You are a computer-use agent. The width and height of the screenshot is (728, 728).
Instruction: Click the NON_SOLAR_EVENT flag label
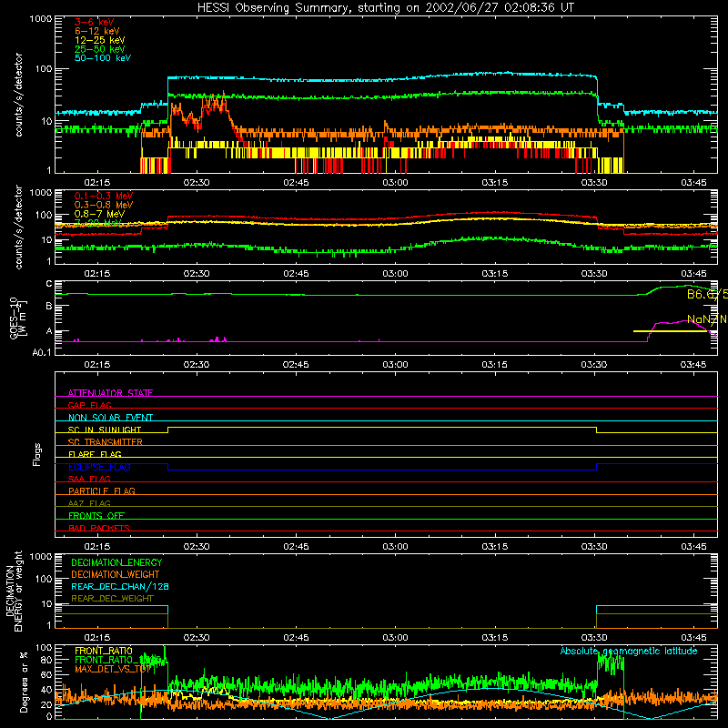pyautogui.click(x=110, y=418)
